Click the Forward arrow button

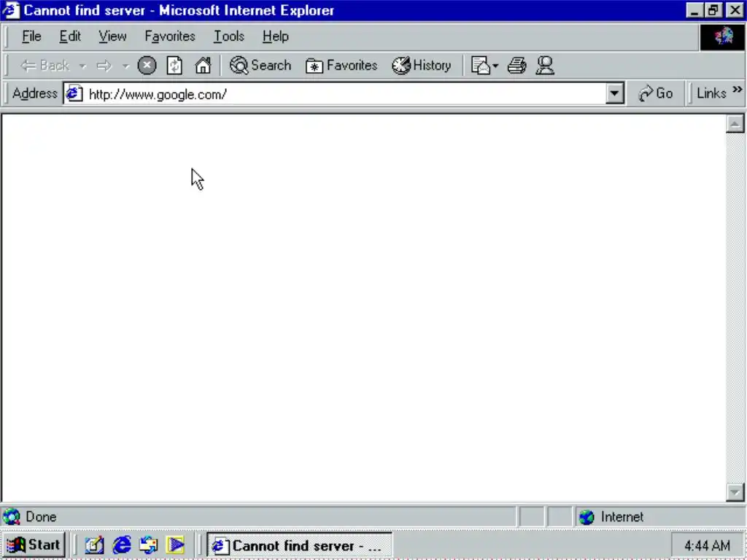click(104, 66)
